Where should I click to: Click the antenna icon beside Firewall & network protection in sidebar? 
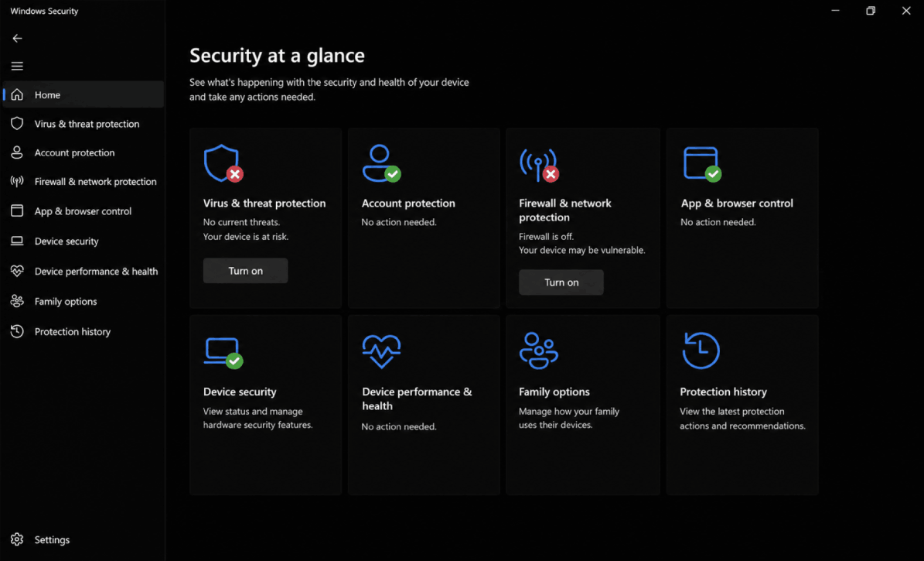coord(17,181)
